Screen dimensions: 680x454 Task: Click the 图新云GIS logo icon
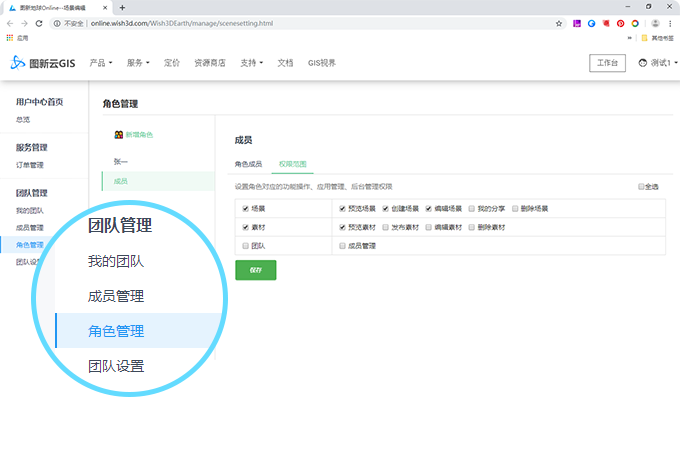(x=18, y=63)
